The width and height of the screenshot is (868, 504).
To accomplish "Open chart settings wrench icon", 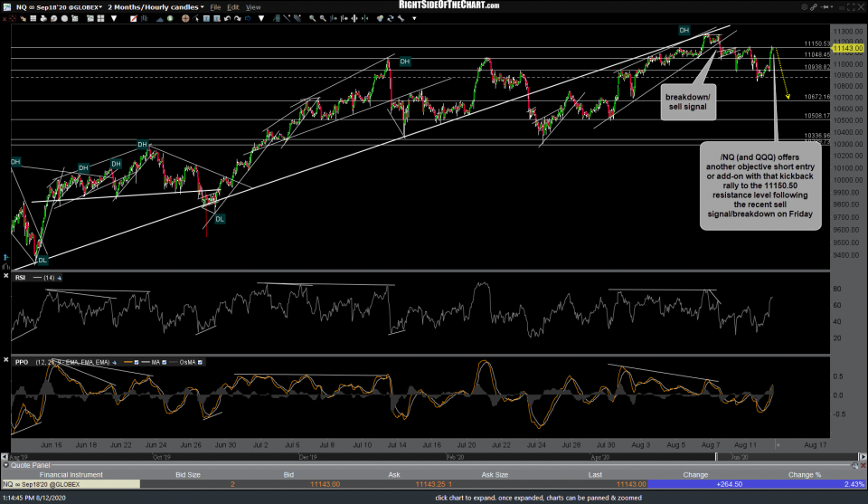I will point(401,18).
